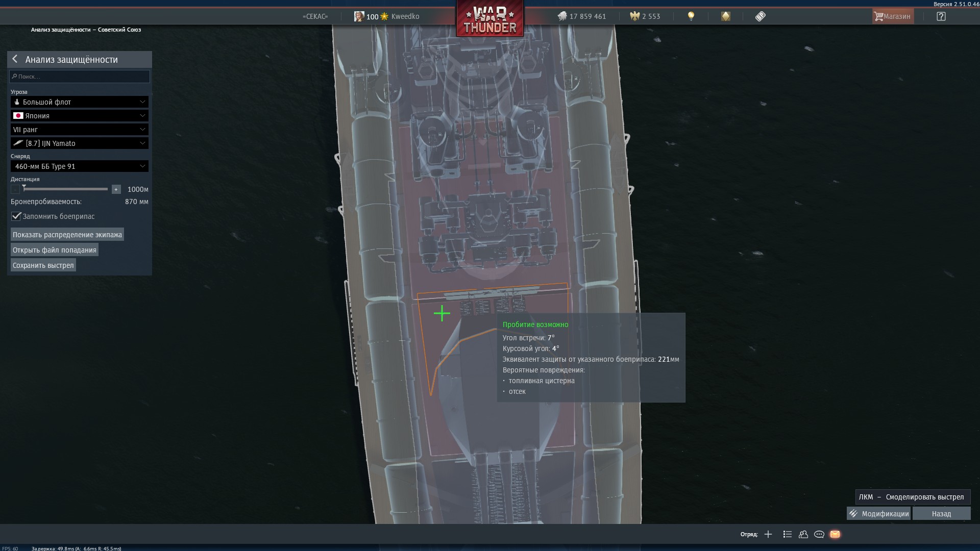Open the [8.7] IJN Yamato vehicle dropdown
Image resolution: width=980 pixels, height=551 pixels.
pyautogui.click(x=80, y=143)
